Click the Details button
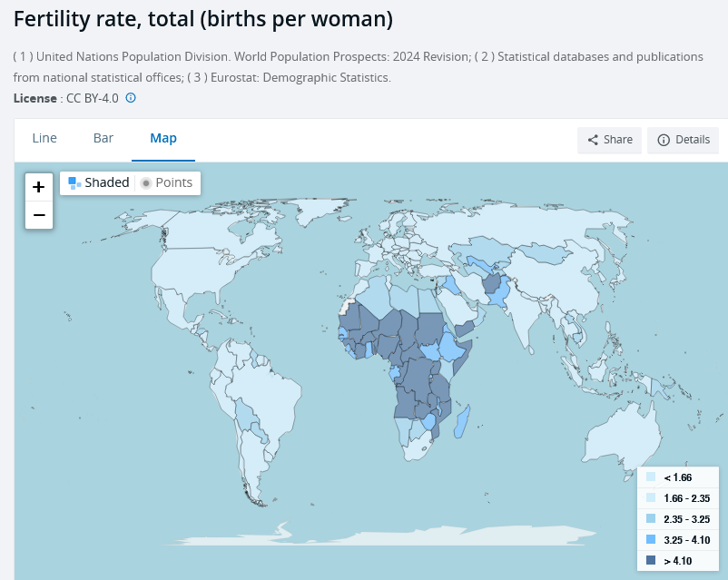The width and height of the screenshot is (728, 580). coord(683,140)
